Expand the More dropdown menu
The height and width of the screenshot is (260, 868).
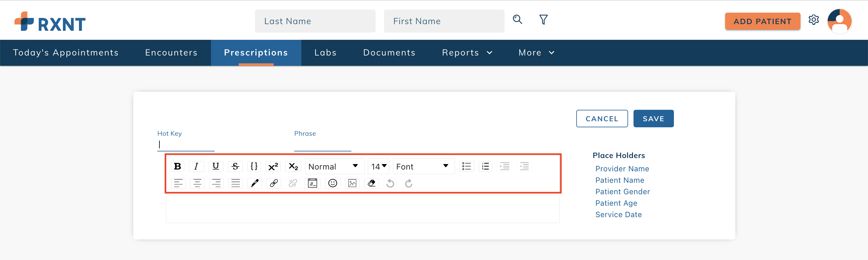point(536,52)
